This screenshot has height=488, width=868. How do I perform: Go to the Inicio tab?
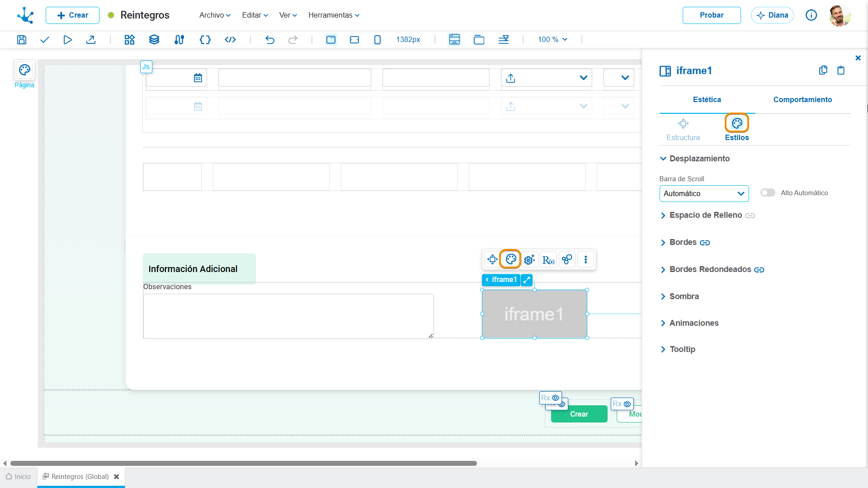coord(19,477)
